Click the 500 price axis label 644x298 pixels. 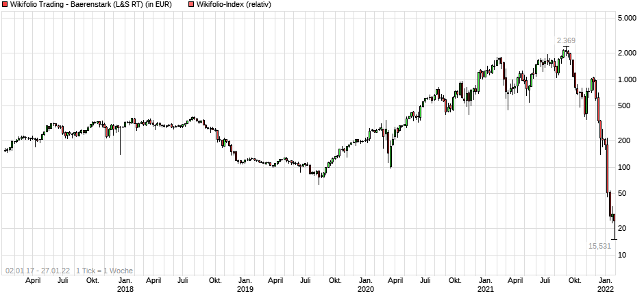[x=623, y=106]
